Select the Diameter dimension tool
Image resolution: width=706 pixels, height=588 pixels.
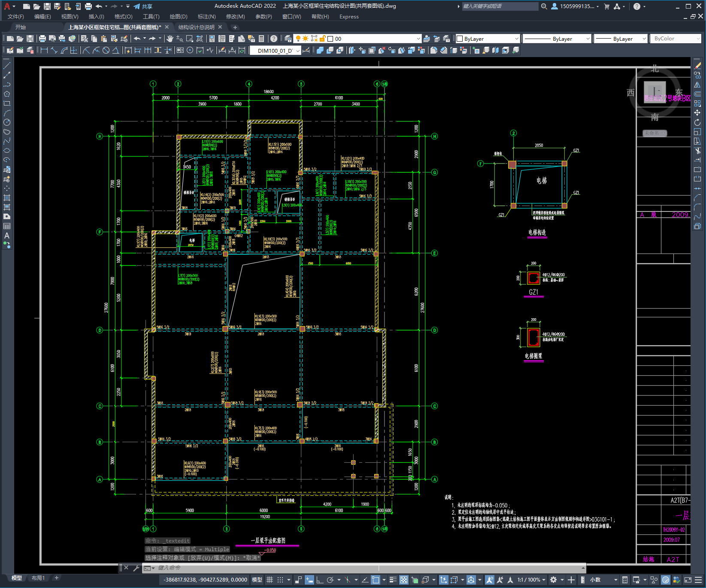(x=106, y=50)
